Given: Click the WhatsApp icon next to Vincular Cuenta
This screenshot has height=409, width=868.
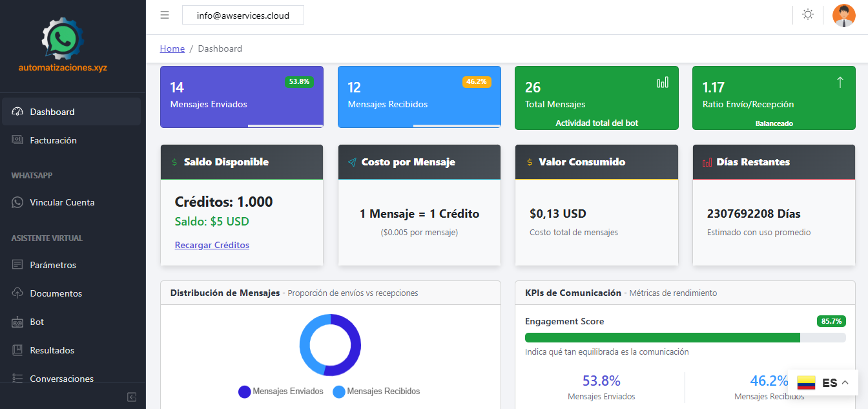Looking at the screenshot, I should pyautogui.click(x=18, y=202).
